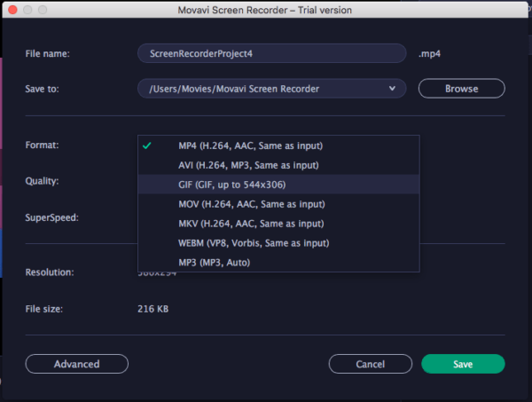Close the Movavi Screen Recorder window
The width and height of the screenshot is (532, 402).
coord(12,9)
